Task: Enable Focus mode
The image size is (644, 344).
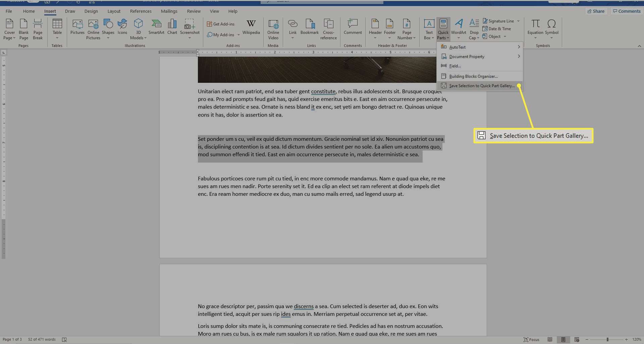Action: click(x=532, y=340)
